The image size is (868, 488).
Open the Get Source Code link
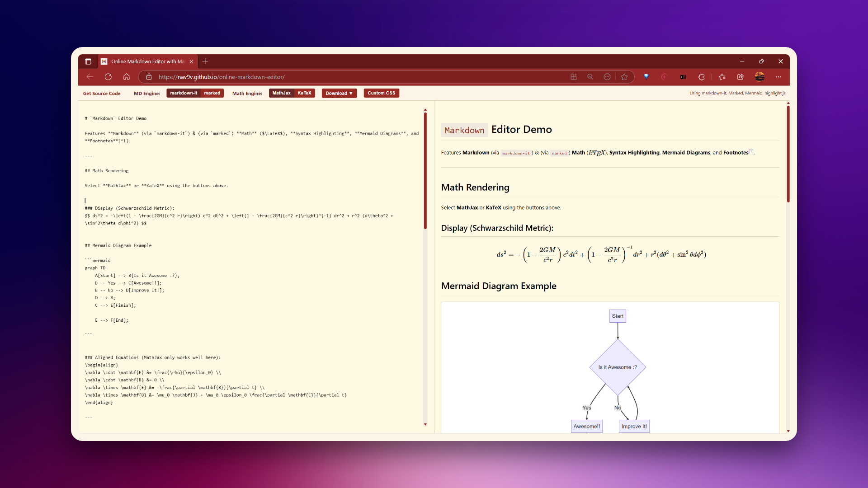[102, 94]
